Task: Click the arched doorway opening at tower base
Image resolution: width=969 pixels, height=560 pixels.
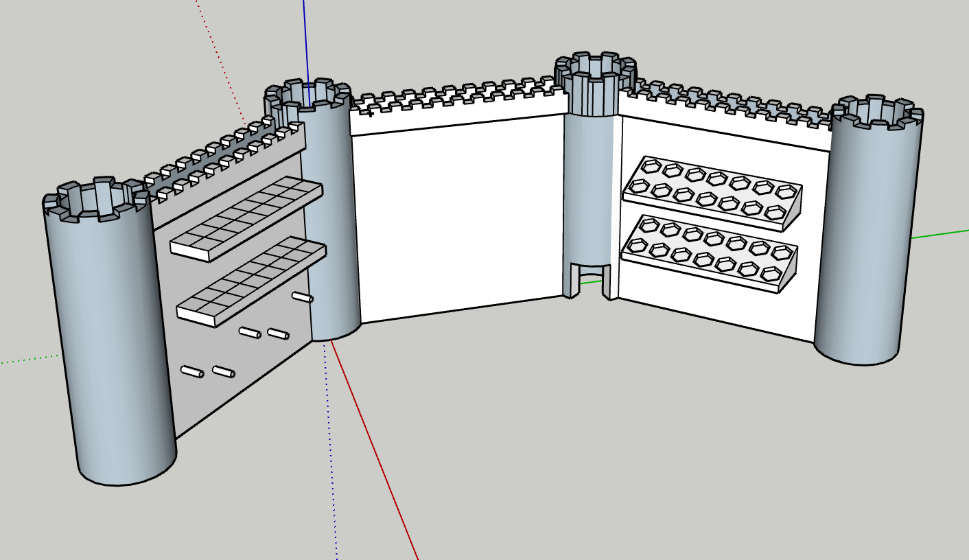Action: click(x=589, y=283)
